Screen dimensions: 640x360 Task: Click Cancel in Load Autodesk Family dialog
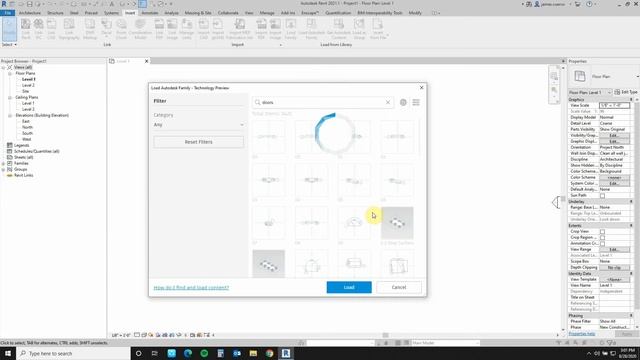399,287
